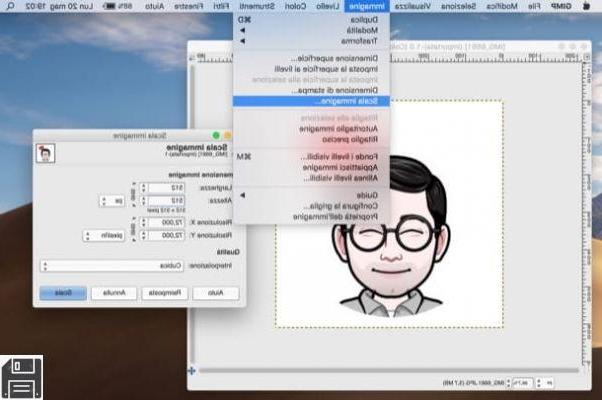Image resolution: width=602 pixels, height=400 pixels.
Task: Click the Larghezza value field
Action: pyautogui.click(x=166, y=188)
